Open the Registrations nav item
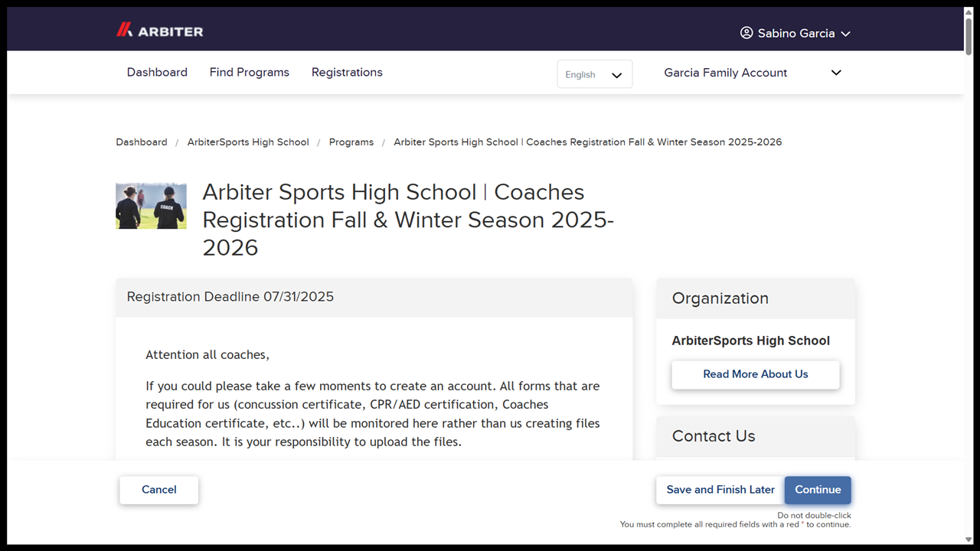 coord(347,72)
